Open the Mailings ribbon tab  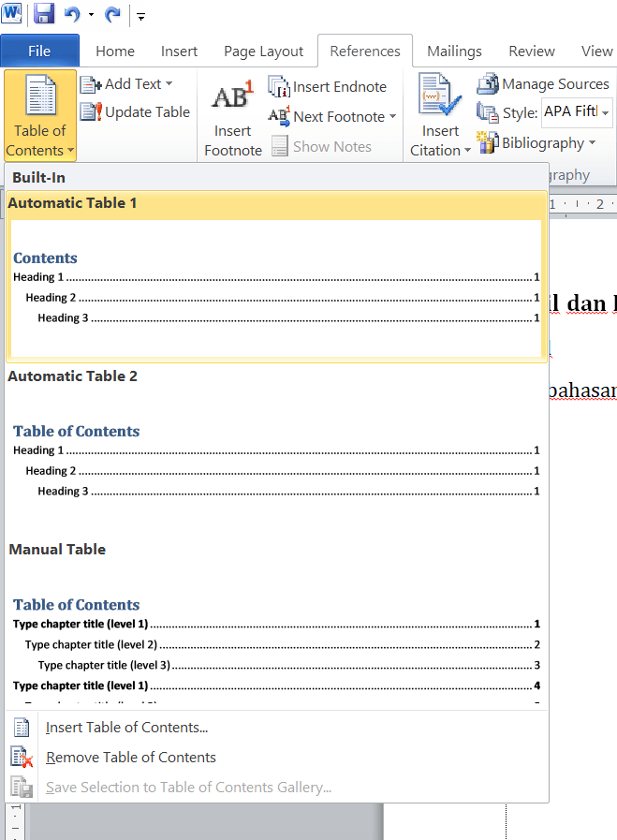point(454,52)
